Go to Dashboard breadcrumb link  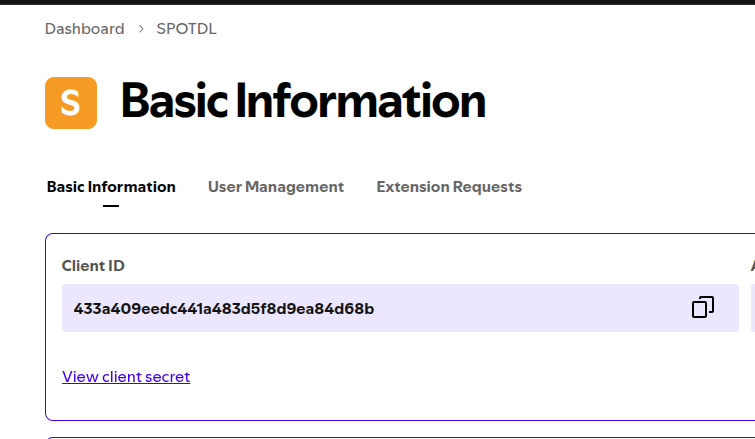pyautogui.click(x=85, y=29)
